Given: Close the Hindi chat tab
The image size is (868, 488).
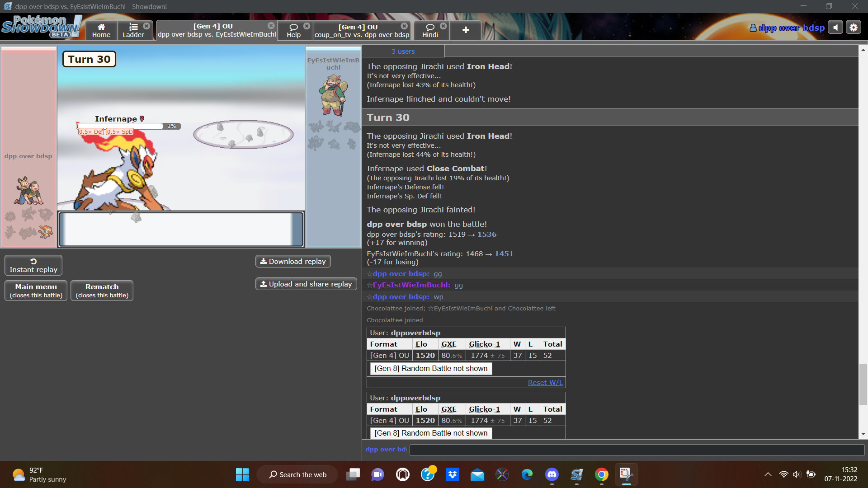Looking at the screenshot, I should (443, 26).
